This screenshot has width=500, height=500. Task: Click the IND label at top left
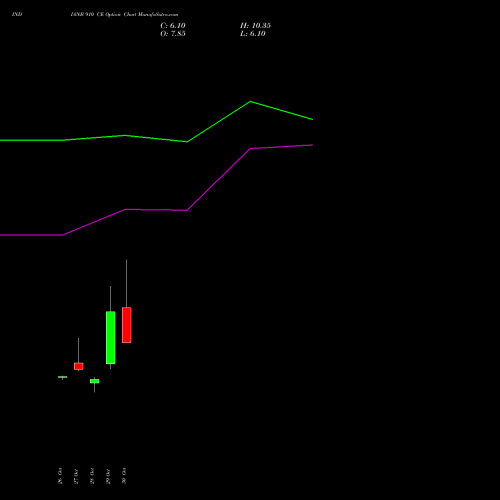pos(17,14)
